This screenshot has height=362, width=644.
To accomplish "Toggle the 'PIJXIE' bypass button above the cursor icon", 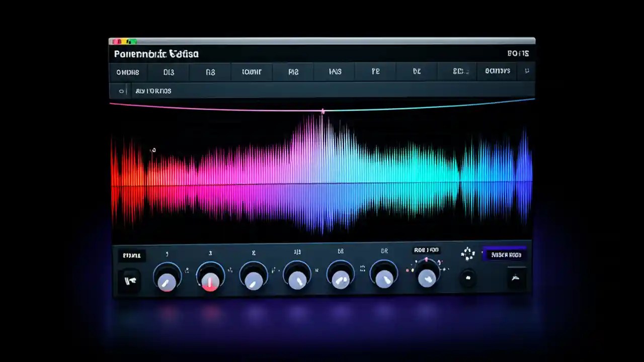I will pos(132,255).
